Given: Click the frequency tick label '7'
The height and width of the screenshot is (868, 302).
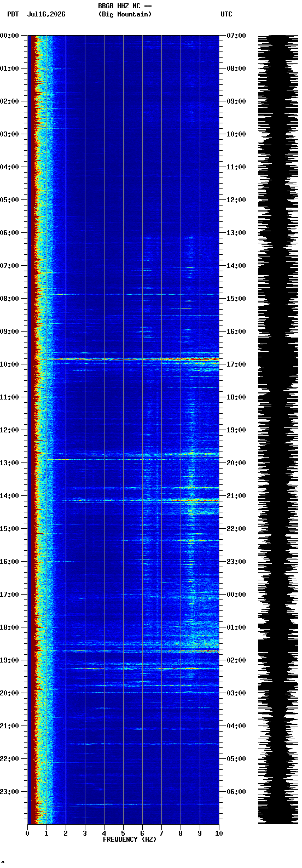Looking at the screenshot, I should click(161, 833).
